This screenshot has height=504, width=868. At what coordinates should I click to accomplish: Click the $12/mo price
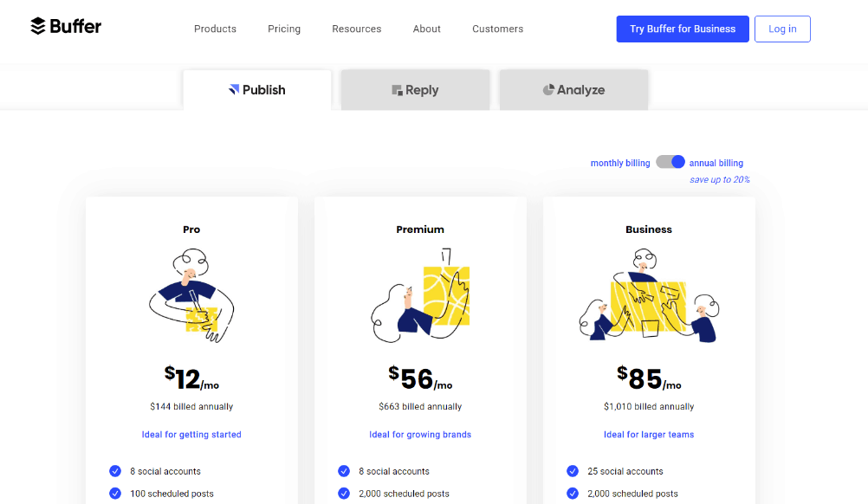click(x=191, y=378)
